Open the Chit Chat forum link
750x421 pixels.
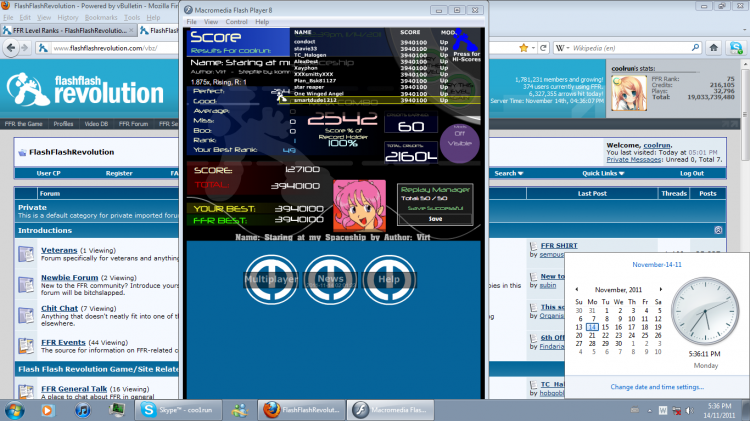[59, 309]
